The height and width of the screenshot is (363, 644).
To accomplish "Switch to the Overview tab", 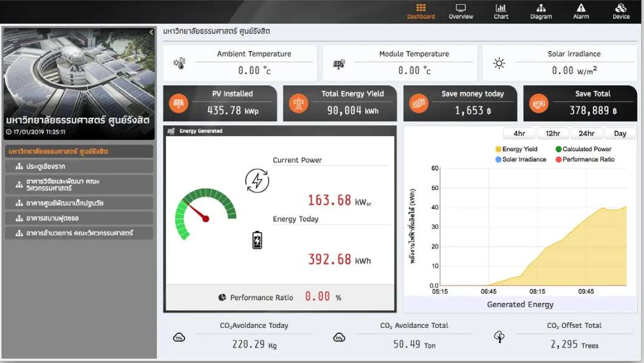I will 461,12.
